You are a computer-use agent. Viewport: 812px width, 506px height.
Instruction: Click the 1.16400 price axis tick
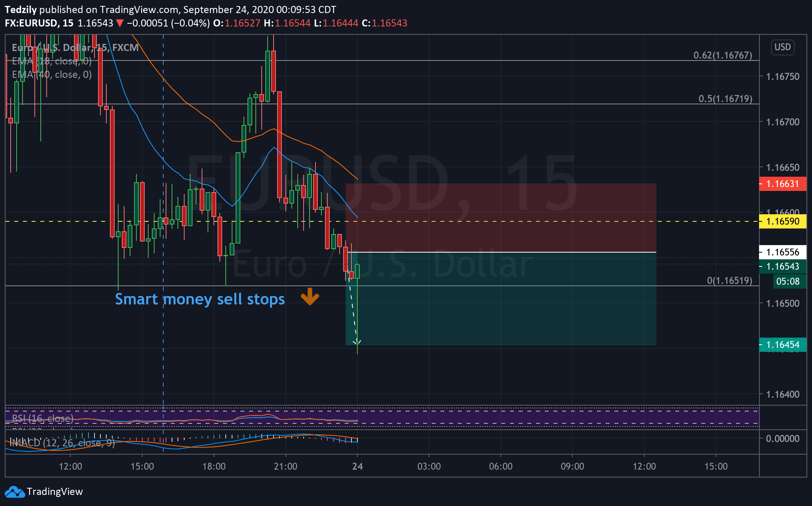tap(782, 395)
